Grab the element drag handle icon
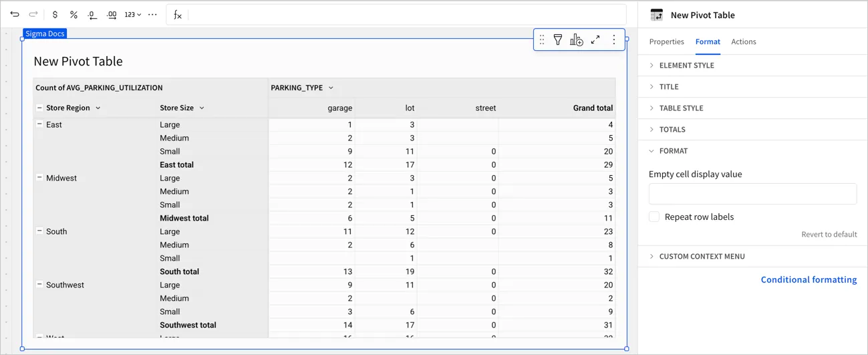 pyautogui.click(x=541, y=40)
